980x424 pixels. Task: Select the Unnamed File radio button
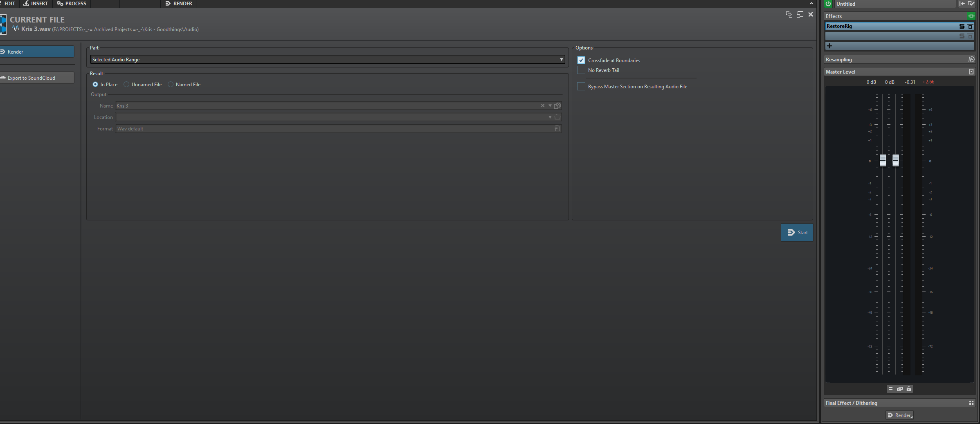click(126, 84)
